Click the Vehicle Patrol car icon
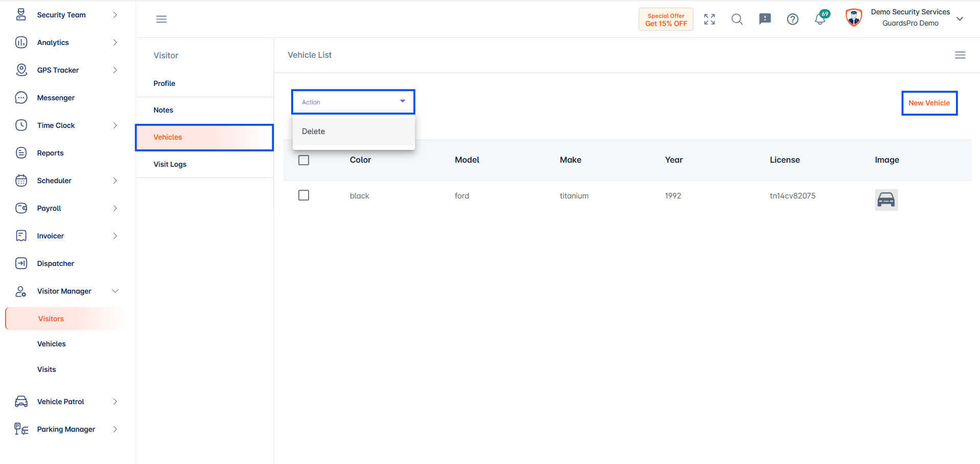This screenshot has height=464, width=980. click(21, 402)
